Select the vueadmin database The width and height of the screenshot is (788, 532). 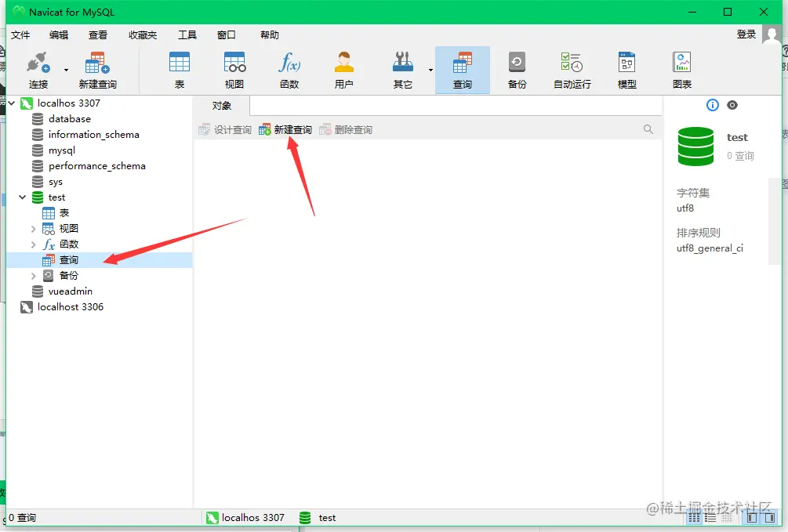tap(71, 291)
